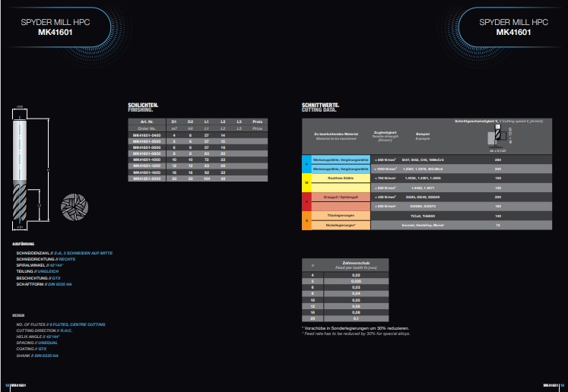Click the right page title SPYDER MILL HPC
Image resolution: width=568 pixels, height=392 pixels.
click(513, 22)
